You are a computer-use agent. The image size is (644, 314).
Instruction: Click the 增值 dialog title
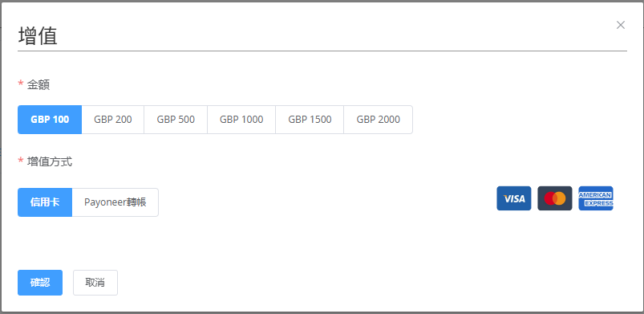pos(38,36)
